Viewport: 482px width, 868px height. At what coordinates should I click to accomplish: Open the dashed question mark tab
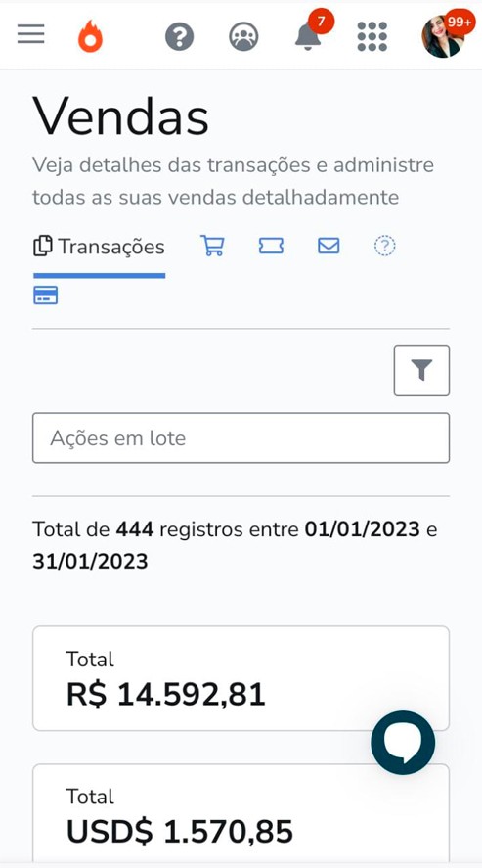384,246
